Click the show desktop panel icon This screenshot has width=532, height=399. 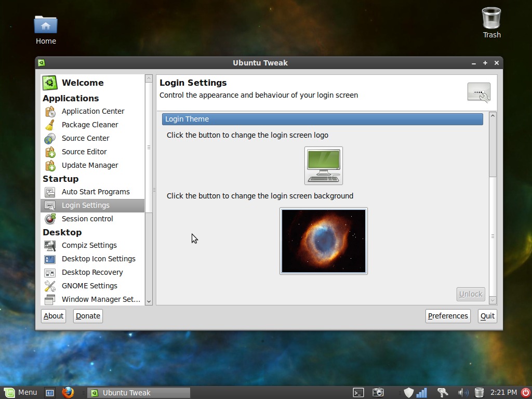point(50,393)
